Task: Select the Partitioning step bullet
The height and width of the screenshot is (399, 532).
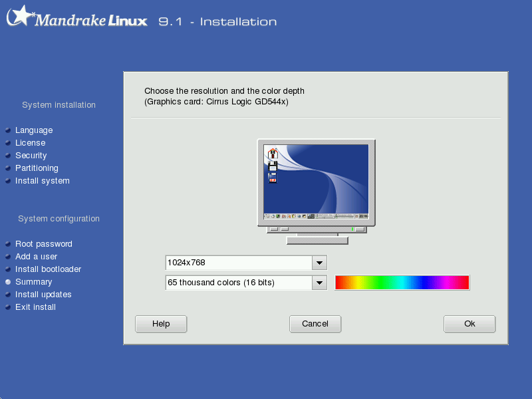Action: coord(8,168)
